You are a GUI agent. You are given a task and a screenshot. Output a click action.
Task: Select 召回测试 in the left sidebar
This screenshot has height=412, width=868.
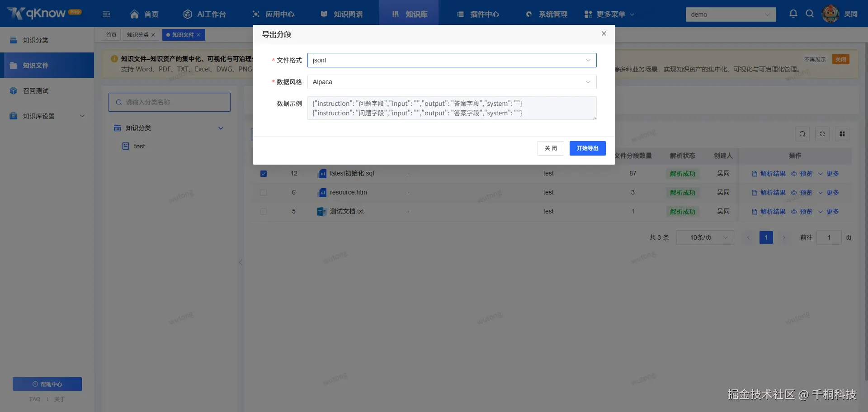(x=47, y=91)
